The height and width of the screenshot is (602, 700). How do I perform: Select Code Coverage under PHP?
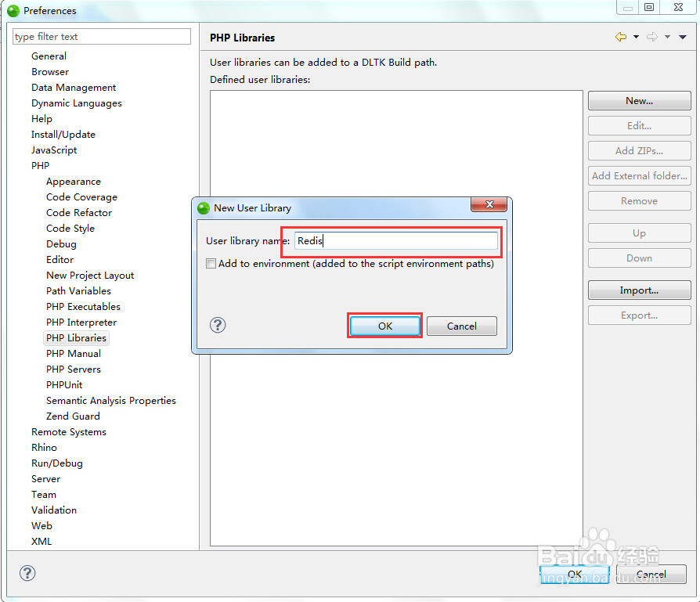[x=81, y=197]
